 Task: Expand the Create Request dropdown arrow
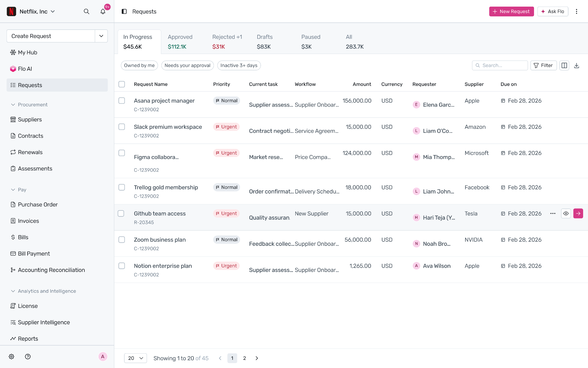pos(101,36)
